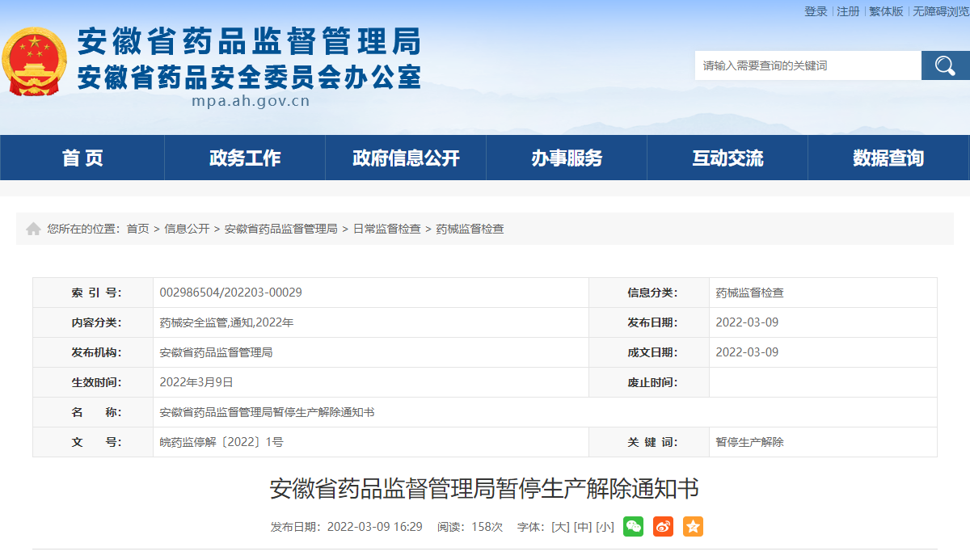Viewport: 970px width, 560px height.
Task: Open the 首页 navigation menu
Action: click(x=82, y=158)
